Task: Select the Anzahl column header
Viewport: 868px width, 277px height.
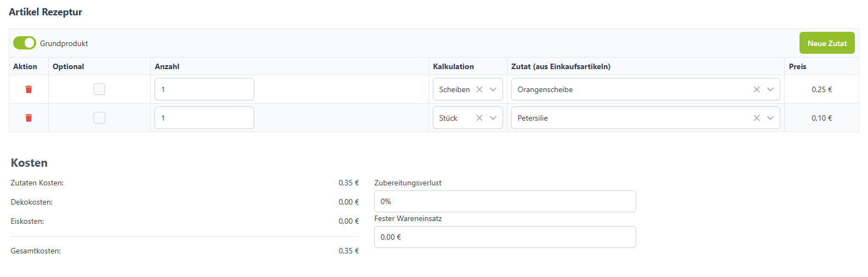Action: [x=167, y=66]
